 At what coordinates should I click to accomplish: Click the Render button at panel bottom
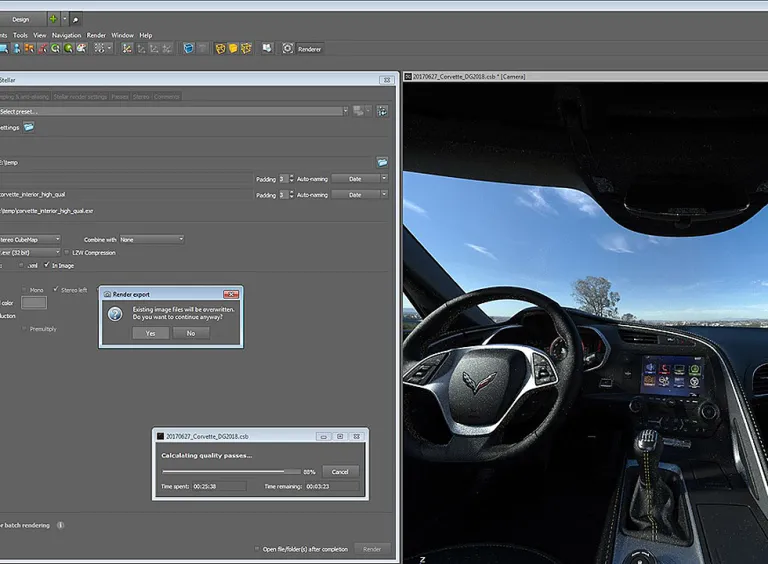(372, 549)
